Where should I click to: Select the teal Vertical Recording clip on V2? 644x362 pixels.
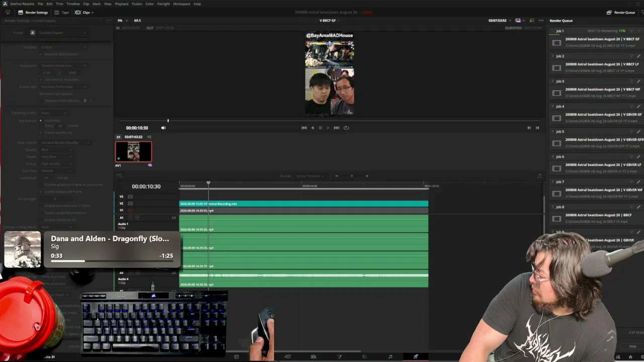(304, 204)
